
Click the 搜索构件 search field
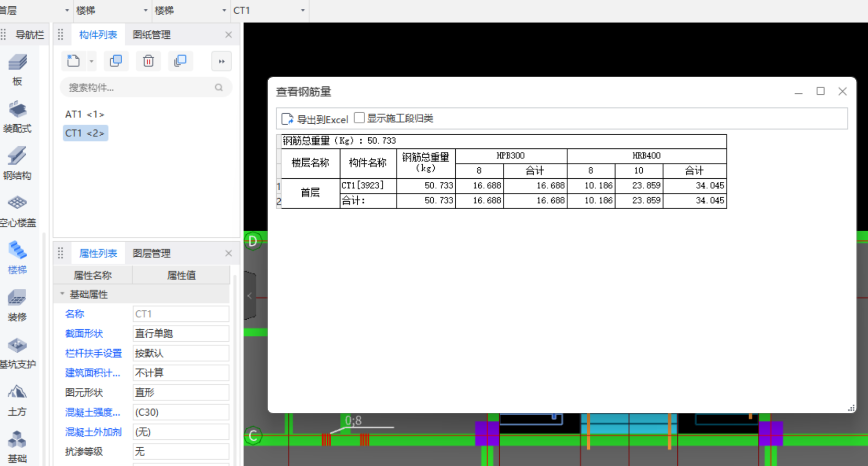[x=146, y=88]
